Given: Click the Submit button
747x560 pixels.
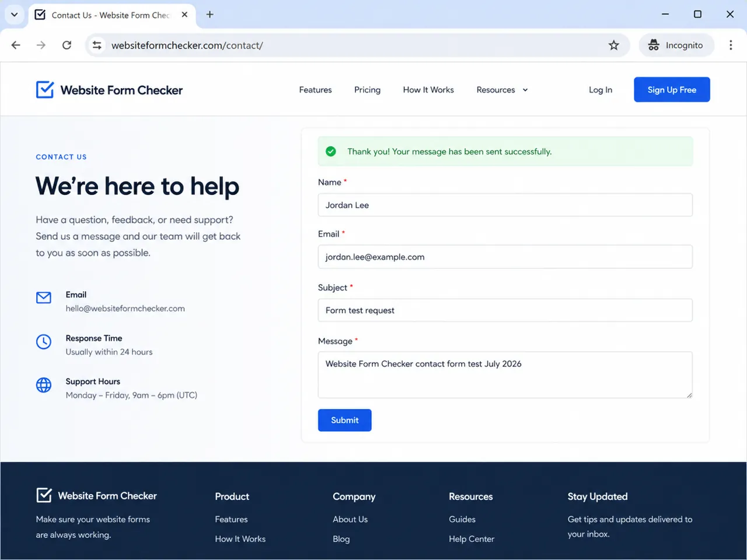Looking at the screenshot, I should click(344, 420).
